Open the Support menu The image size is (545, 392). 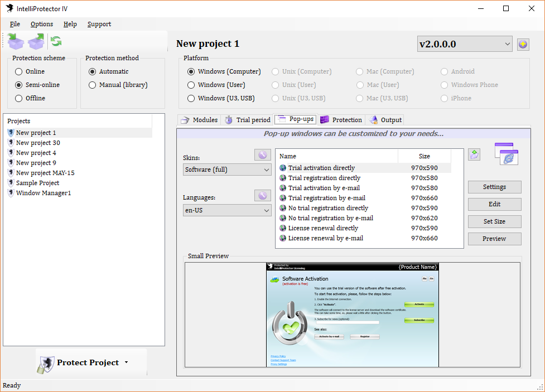[99, 24]
